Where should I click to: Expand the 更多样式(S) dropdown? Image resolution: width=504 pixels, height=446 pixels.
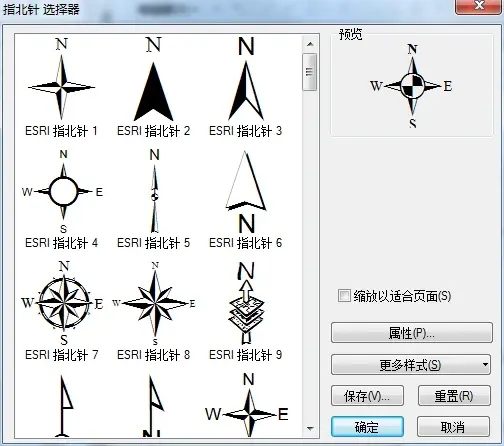tap(411, 365)
